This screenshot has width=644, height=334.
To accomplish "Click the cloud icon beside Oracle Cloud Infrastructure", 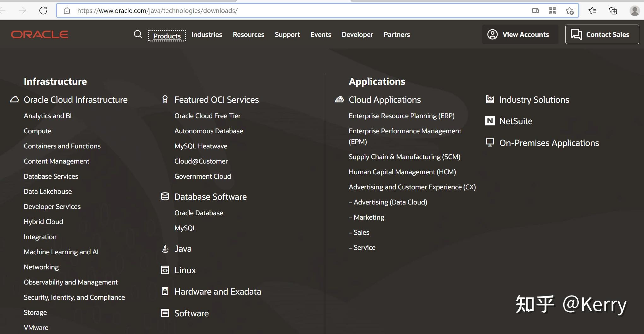I will 14,100.
